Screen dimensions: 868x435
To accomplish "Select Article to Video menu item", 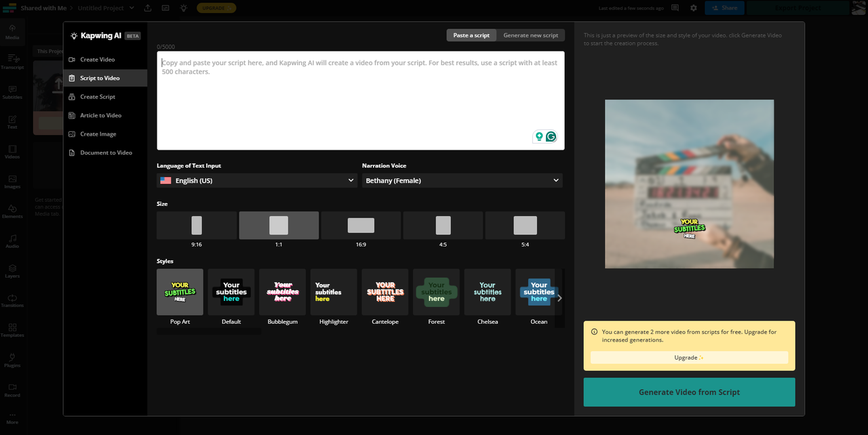I will point(105,115).
